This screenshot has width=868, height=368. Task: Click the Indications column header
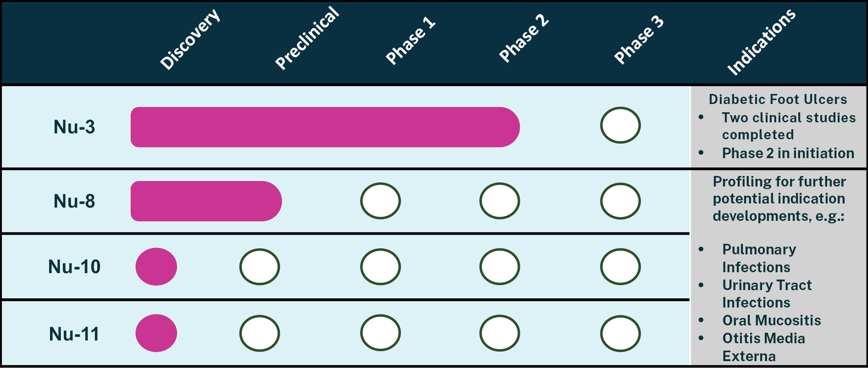[762, 42]
